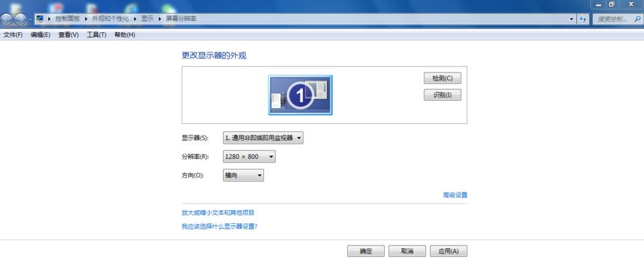644x269 pixels.
Task: Expand the arrow after 外观和个性化 breadcrumb
Action: (x=135, y=19)
